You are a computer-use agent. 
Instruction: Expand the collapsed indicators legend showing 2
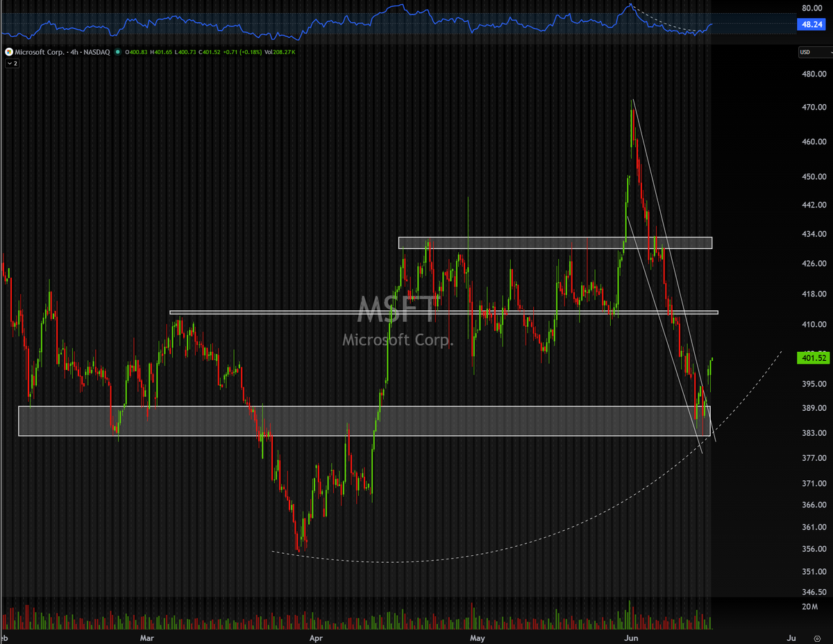12,63
